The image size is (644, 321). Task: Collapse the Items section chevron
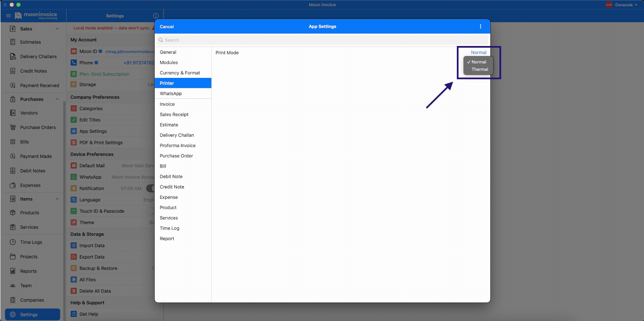click(x=57, y=199)
